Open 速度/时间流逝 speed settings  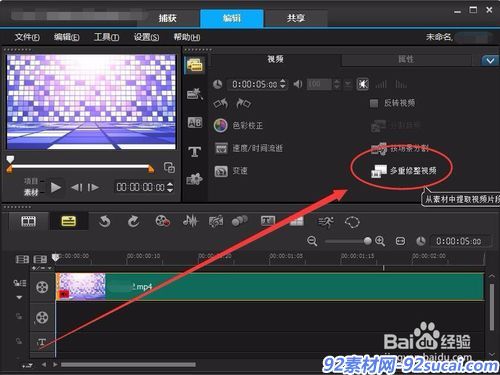click(249, 148)
